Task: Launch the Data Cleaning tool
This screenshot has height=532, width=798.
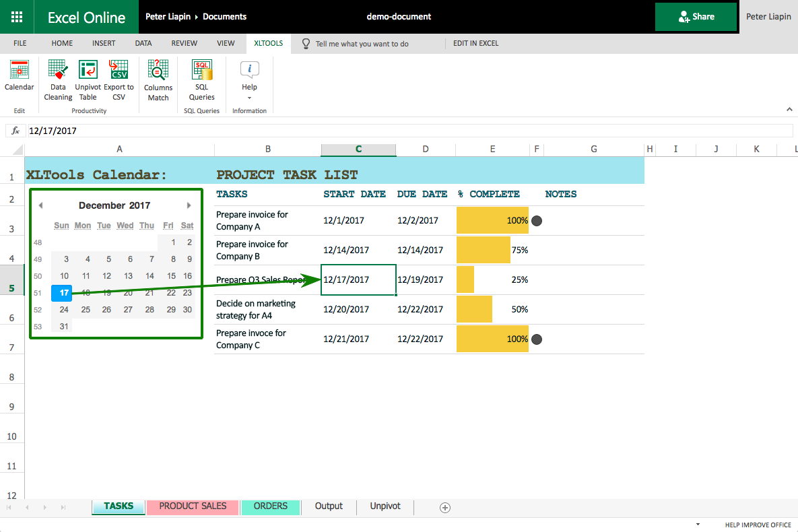Action: click(x=58, y=80)
